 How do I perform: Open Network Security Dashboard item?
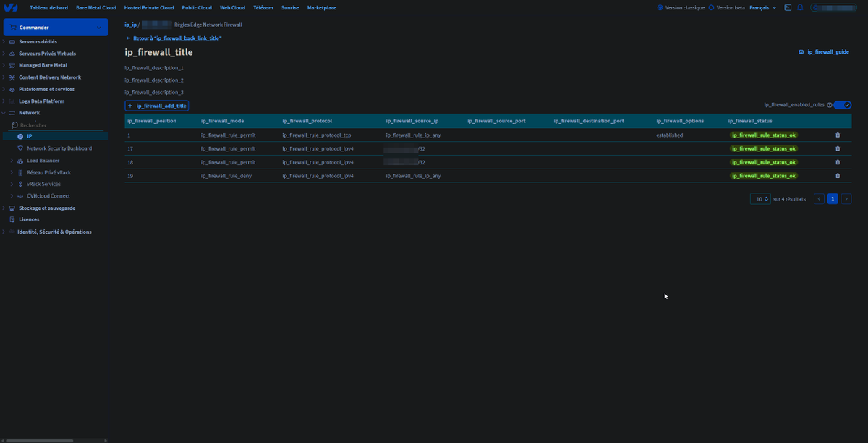(x=59, y=148)
